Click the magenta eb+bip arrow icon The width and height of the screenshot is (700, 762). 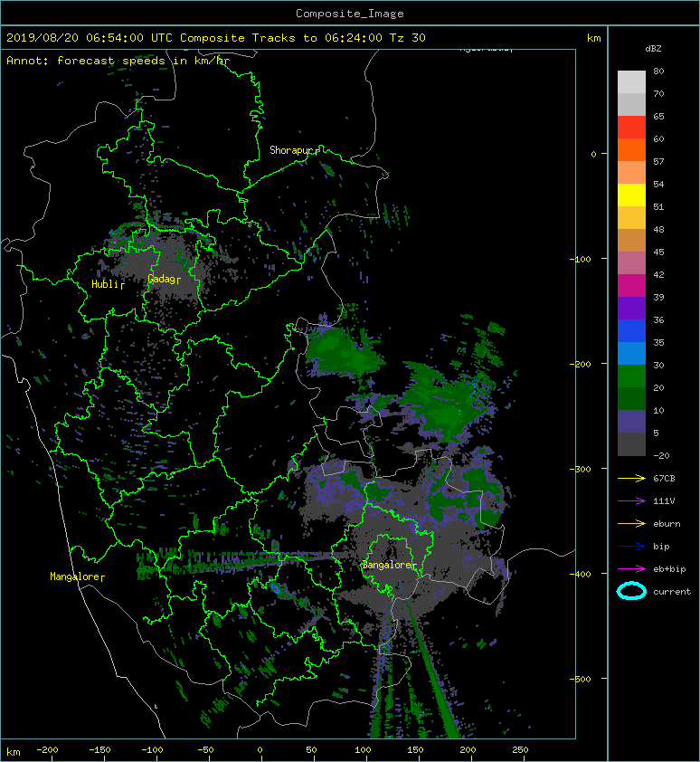click(x=631, y=568)
